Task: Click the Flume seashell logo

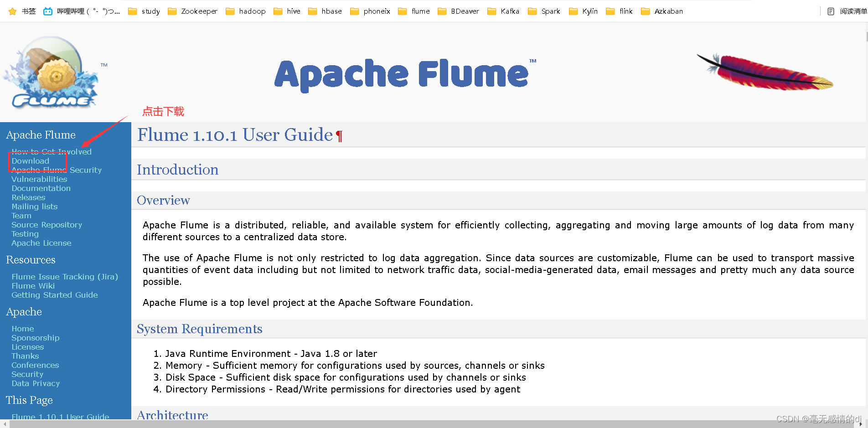Action: tap(52, 73)
